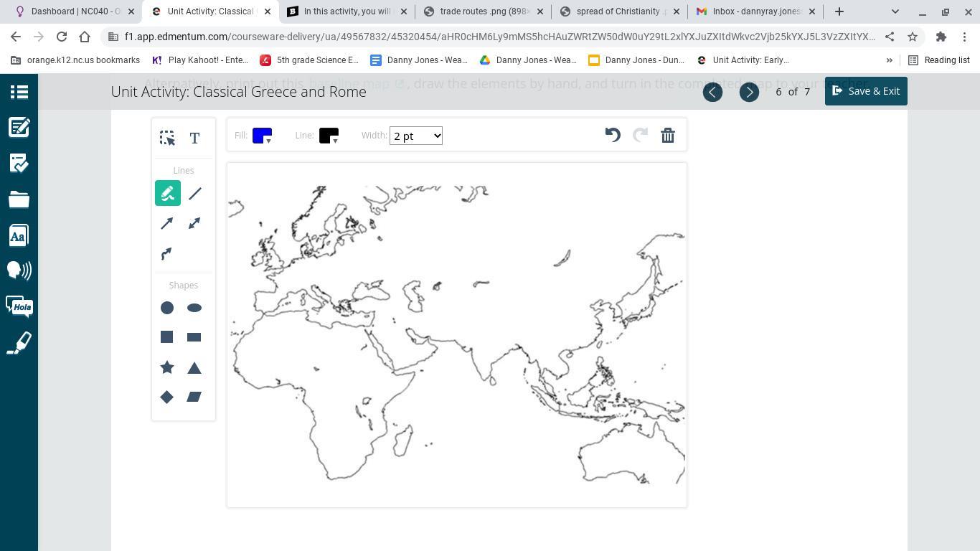
Task: Choose the diamond shape tool
Action: (166, 397)
